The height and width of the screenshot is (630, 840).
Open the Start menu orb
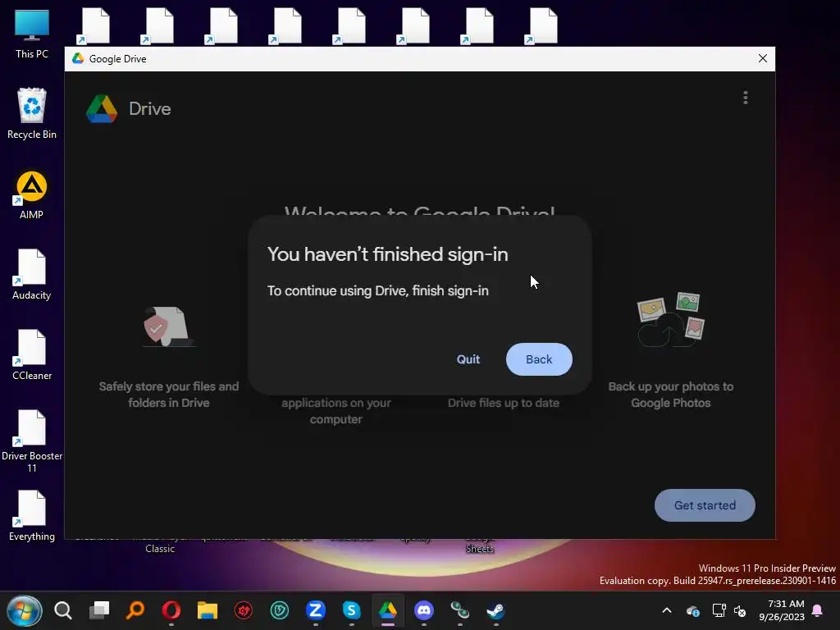24,610
